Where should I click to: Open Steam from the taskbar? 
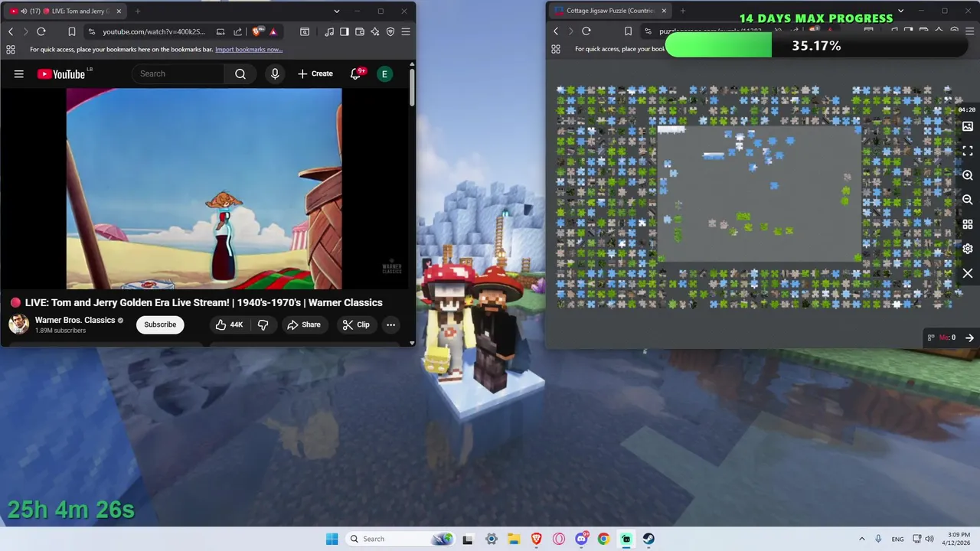(x=648, y=539)
